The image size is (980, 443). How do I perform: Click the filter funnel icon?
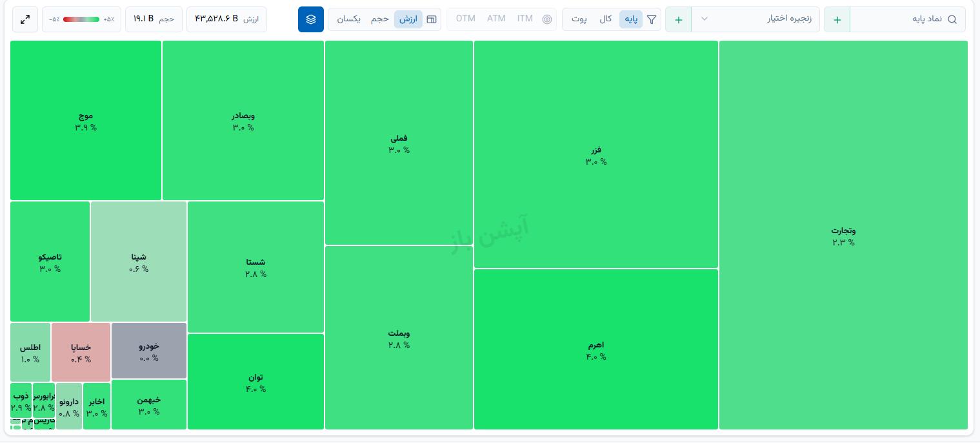pyautogui.click(x=652, y=19)
